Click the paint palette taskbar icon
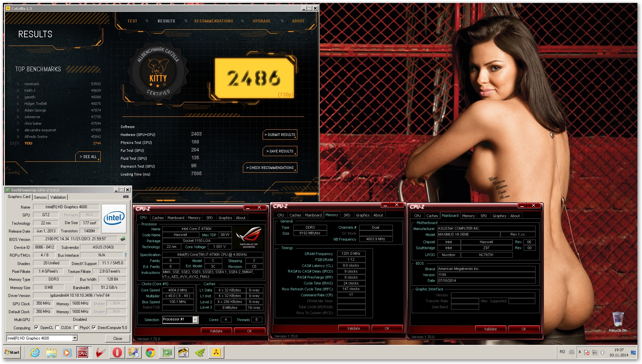Viewport: 642px width, 364px height. [x=134, y=352]
